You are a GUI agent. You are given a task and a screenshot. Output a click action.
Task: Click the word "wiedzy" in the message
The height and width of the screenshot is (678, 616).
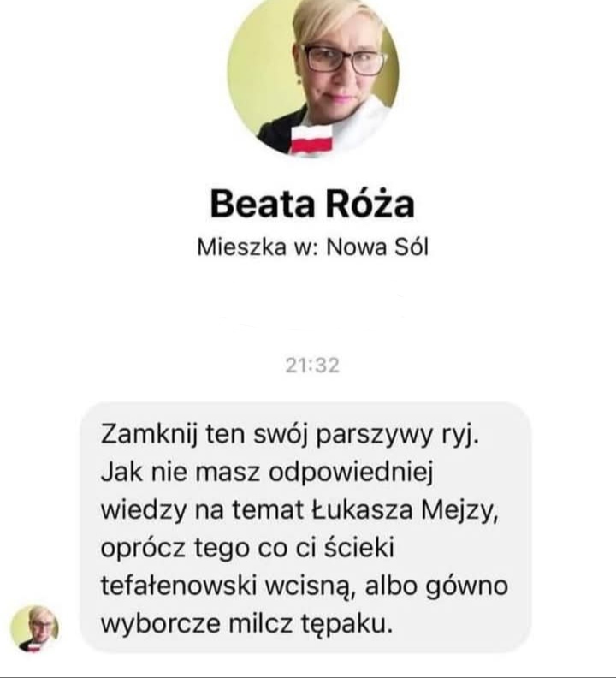[x=143, y=511]
